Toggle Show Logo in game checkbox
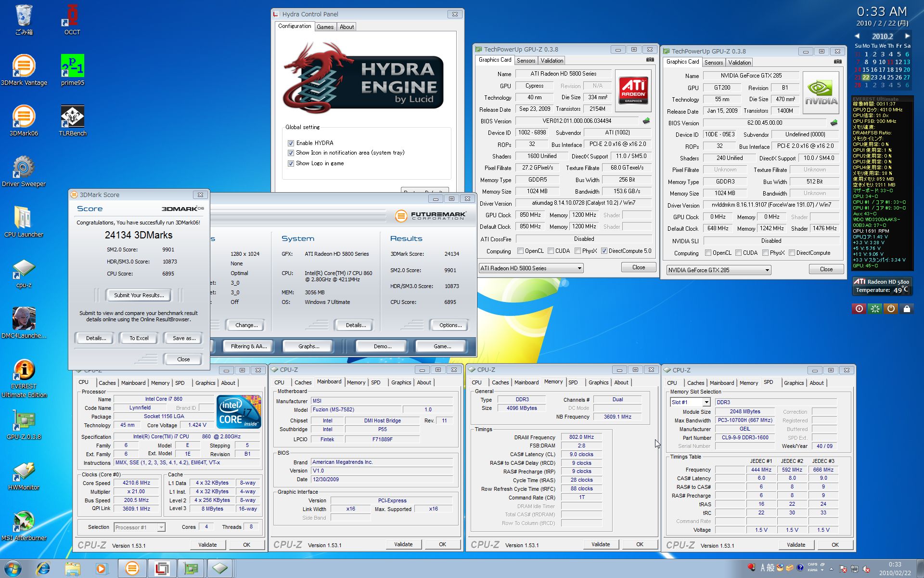This screenshot has width=924, height=578. pos(291,163)
